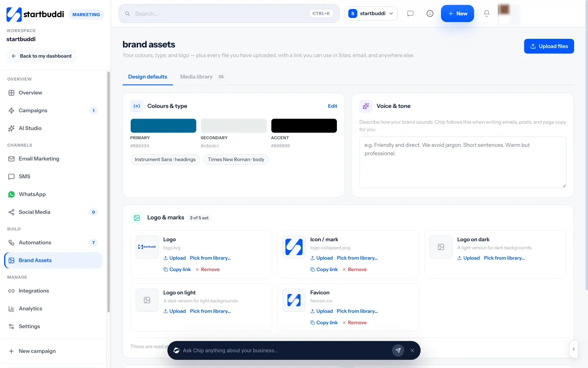588x368 pixels.
Task: Click Upload files button
Action: click(x=549, y=46)
